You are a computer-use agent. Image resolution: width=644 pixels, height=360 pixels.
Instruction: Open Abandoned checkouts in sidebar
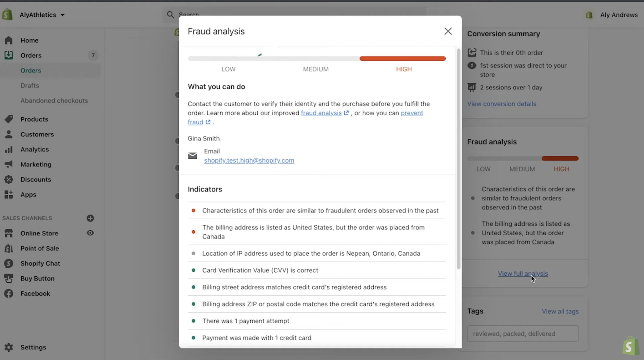click(x=54, y=100)
